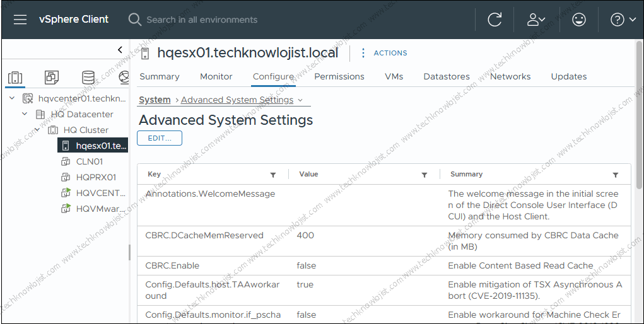Viewport: 644px width, 324px height.
Task: Open filter for Value column
Action: coord(424,175)
